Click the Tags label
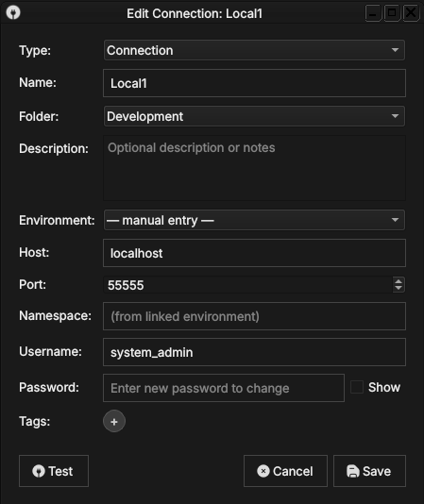 coord(35,421)
